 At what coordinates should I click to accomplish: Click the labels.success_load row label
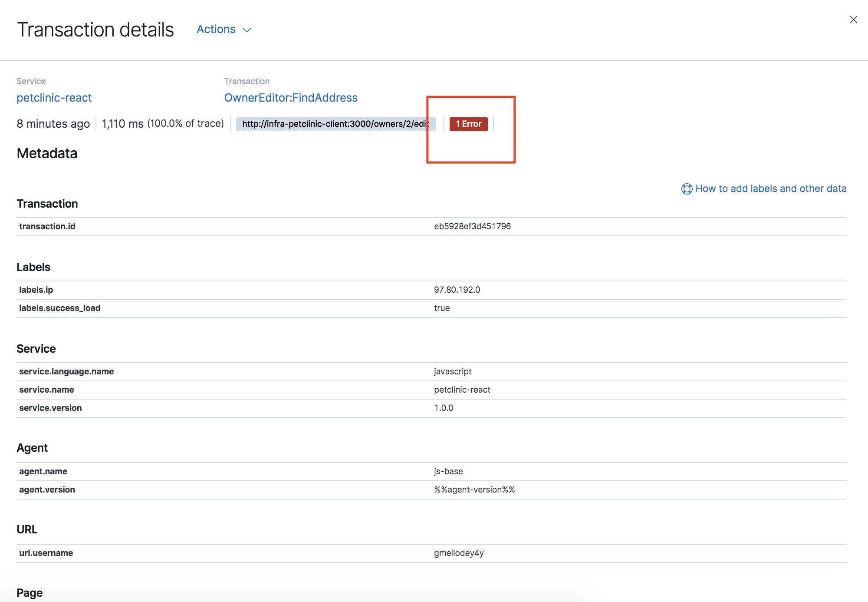coord(60,308)
